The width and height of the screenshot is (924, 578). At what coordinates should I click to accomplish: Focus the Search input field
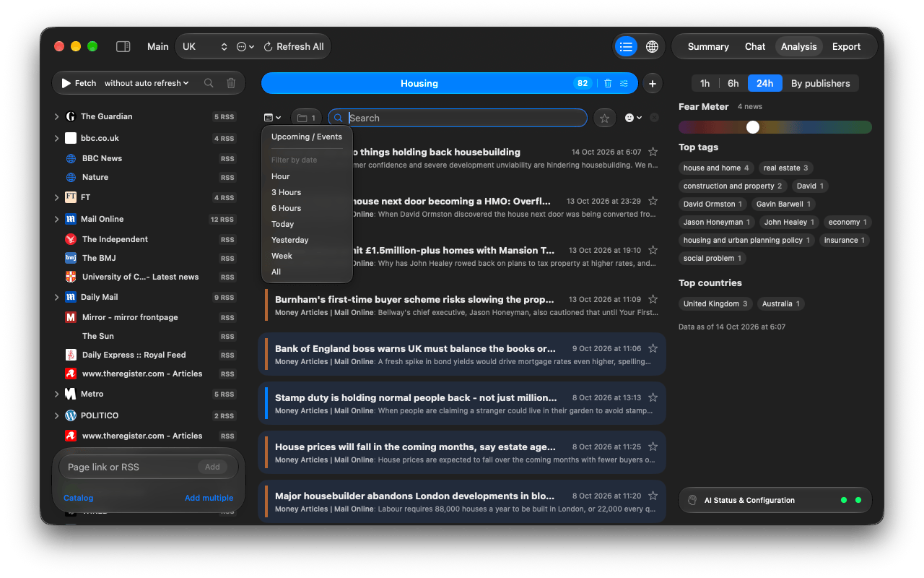click(458, 118)
